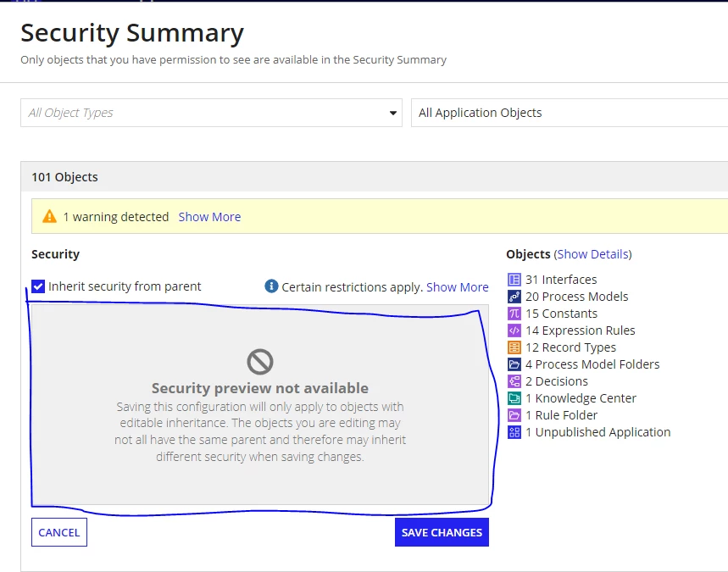Click the no-preview prohibited circle icon
The height and width of the screenshot is (572, 728).
tap(260, 362)
